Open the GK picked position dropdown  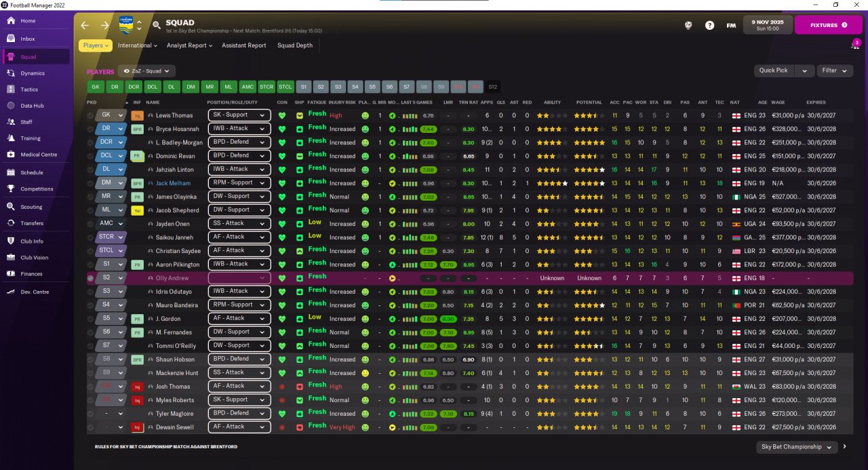coord(111,115)
